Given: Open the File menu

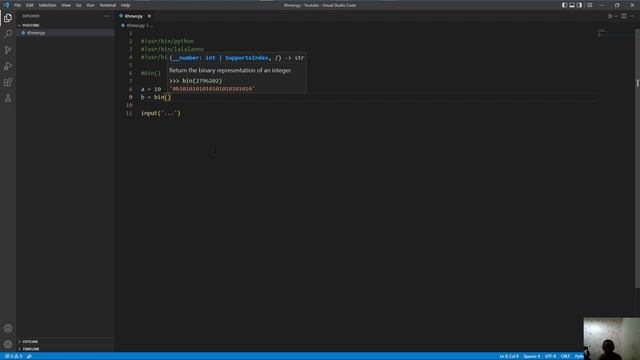Looking at the screenshot, I should point(18,5).
